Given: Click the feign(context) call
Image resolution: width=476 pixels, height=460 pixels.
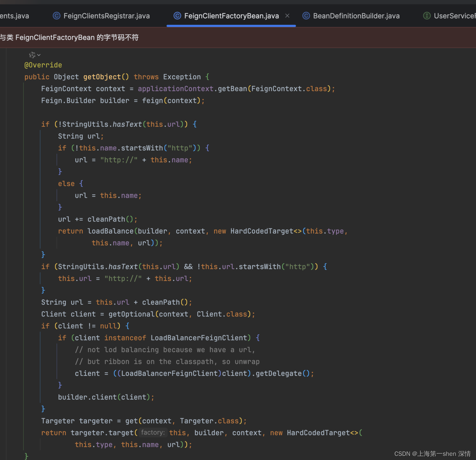Looking at the screenshot, I should (171, 101).
